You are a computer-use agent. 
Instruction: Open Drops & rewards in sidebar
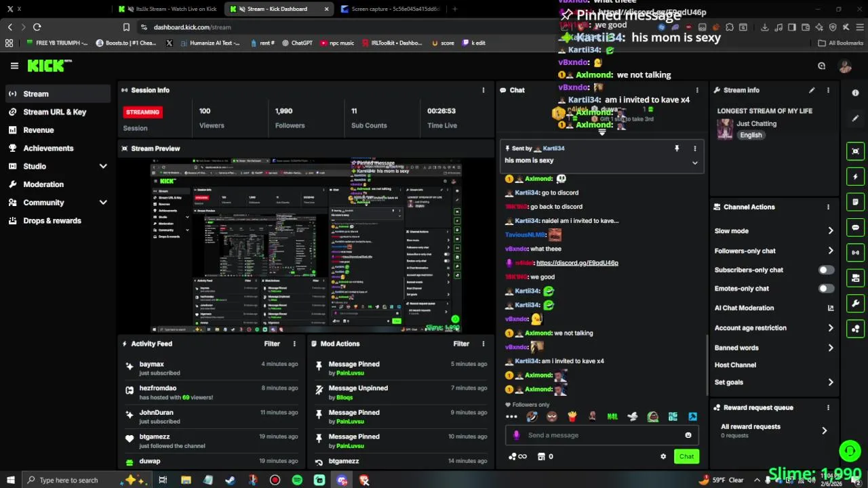tap(58, 220)
